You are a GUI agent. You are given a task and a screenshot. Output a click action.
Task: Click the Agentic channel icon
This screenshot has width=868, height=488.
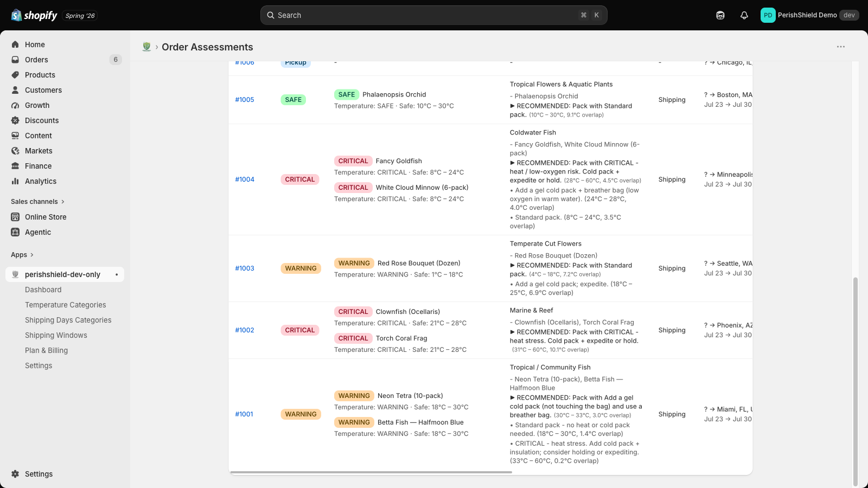[15, 232]
